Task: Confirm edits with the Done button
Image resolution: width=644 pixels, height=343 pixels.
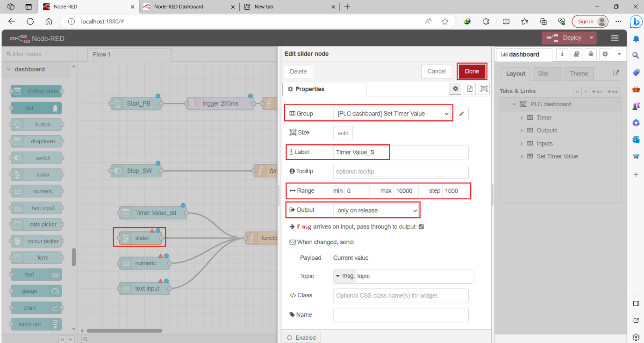Action: coord(472,71)
